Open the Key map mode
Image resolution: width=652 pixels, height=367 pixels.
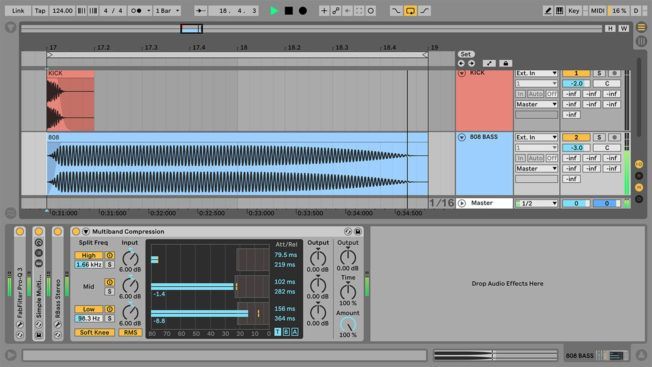pos(574,11)
